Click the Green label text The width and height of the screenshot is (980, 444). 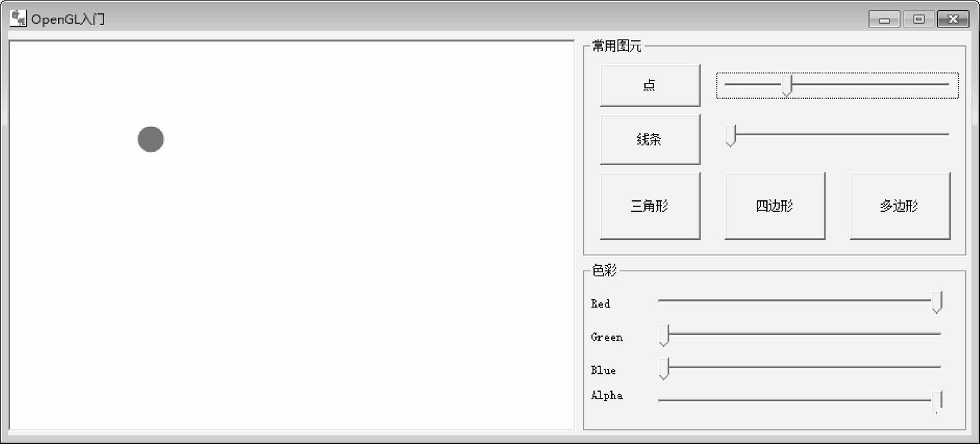point(607,337)
